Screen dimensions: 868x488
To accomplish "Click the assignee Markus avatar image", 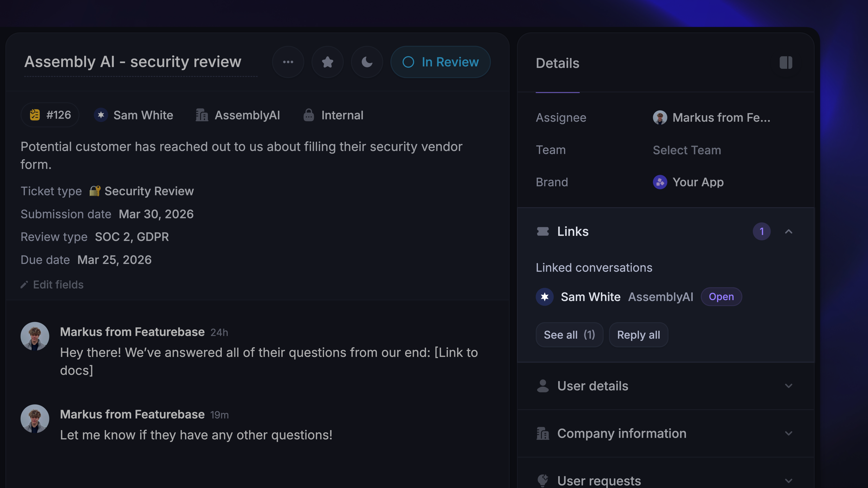I will 660,118.
